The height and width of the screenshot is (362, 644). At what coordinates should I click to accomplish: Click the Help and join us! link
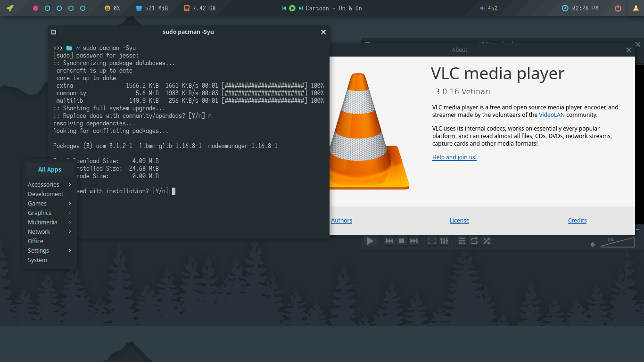[454, 157]
